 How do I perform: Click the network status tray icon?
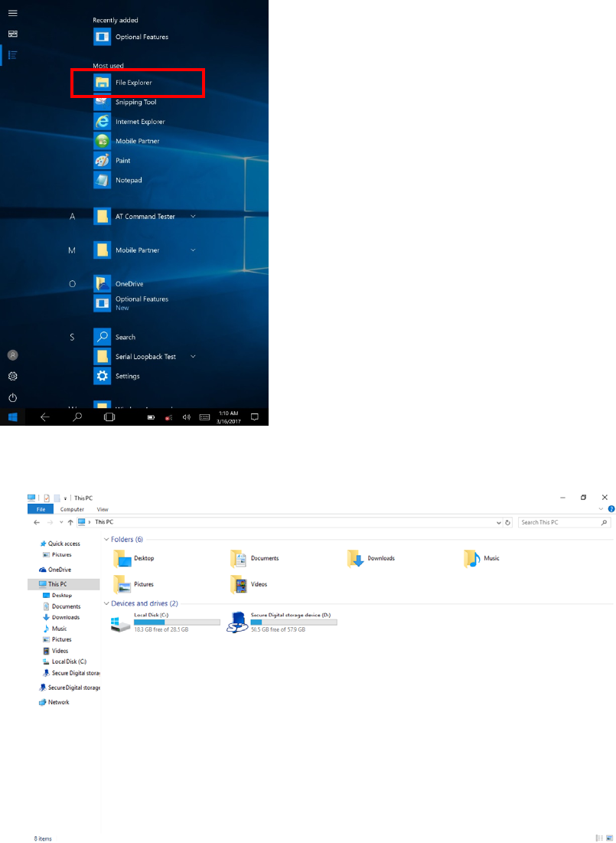click(169, 417)
